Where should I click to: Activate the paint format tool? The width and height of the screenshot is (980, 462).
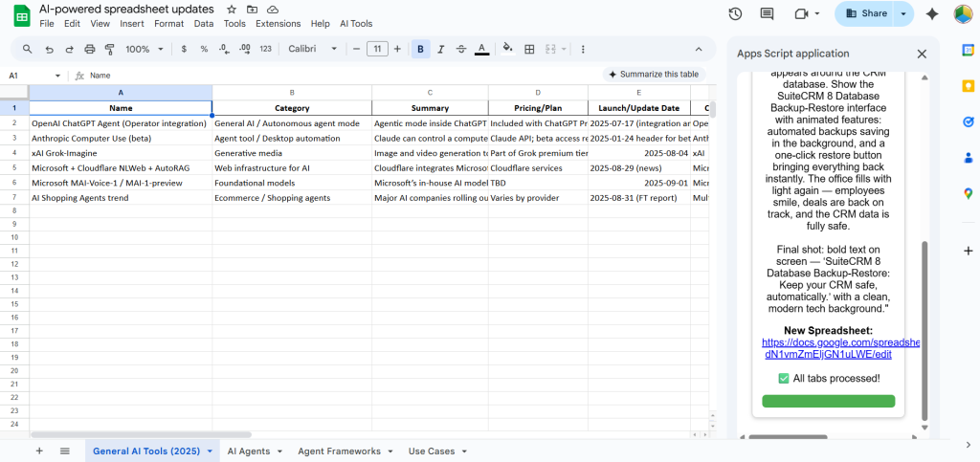(x=110, y=49)
